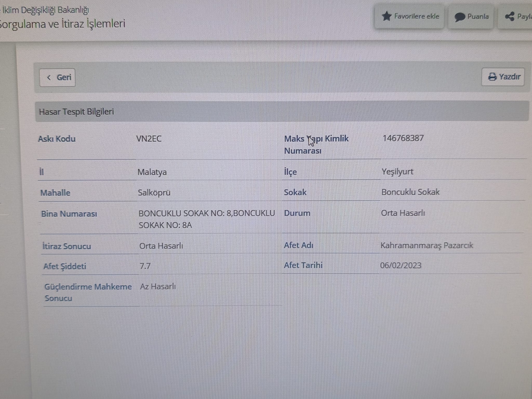
Task: Click the Sorgulama ve İtiraz İşlemleri page title
Action: click(63, 24)
